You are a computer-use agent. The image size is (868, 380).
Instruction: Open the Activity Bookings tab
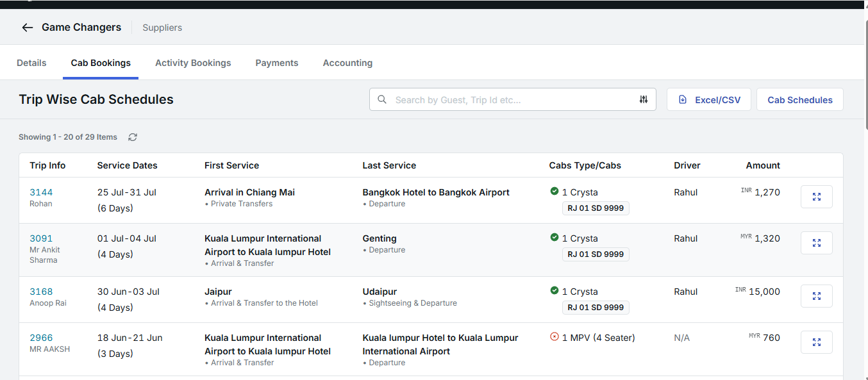pos(193,62)
